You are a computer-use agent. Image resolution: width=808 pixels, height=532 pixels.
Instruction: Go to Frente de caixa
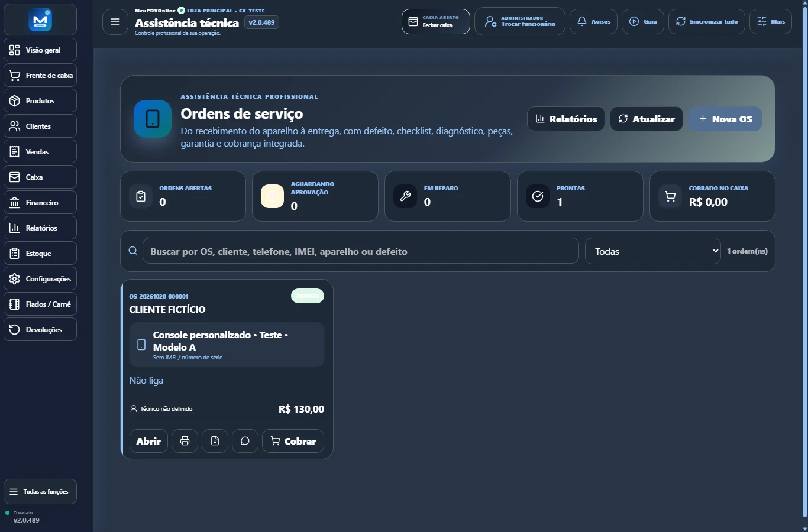(40, 76)
